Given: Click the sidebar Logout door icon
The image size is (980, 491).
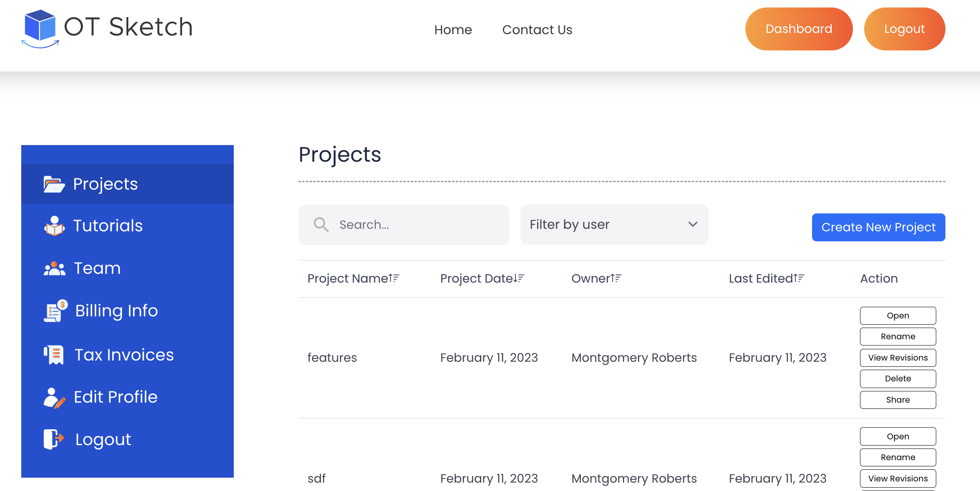Looking at the screenshot, I should [x=54, y=439].
